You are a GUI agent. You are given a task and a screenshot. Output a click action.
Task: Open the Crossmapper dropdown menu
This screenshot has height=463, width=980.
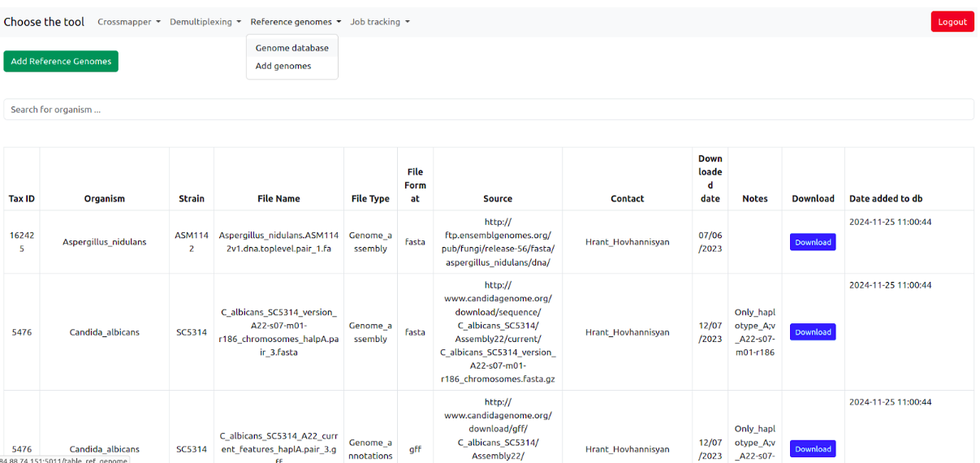coord(128,22)
